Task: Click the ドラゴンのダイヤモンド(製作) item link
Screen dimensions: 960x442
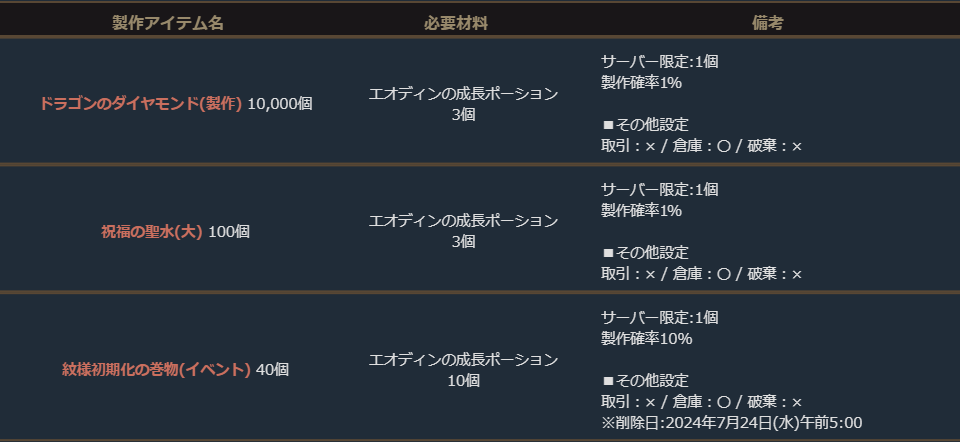Action: click(x=141, y=103)
